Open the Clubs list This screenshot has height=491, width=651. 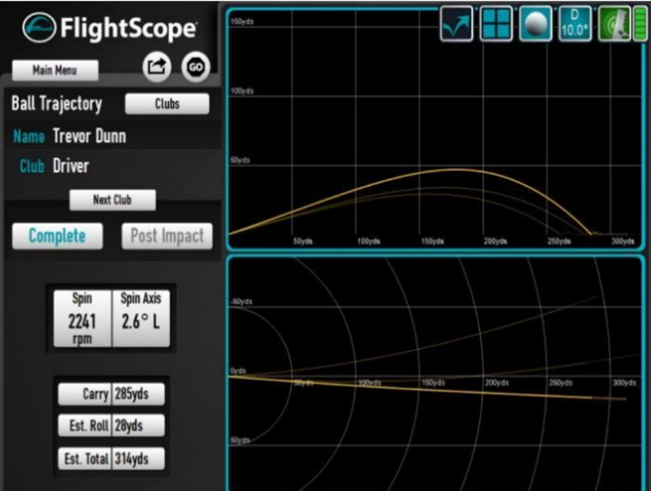(167, 103)
